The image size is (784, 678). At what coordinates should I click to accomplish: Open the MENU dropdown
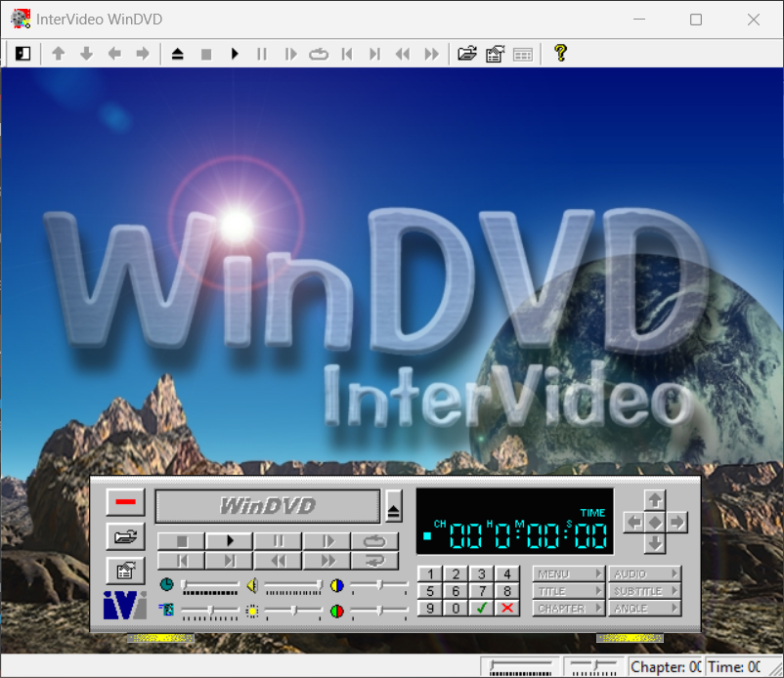click(569, 574)
